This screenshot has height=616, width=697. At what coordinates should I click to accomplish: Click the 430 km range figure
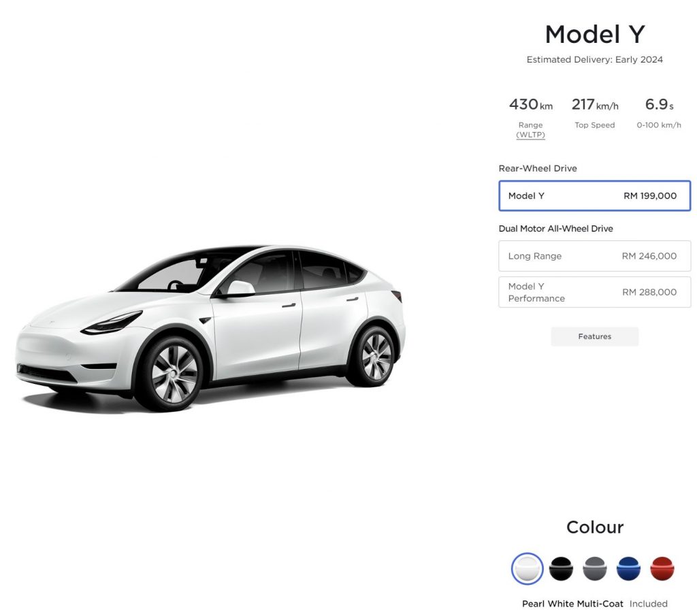click(531, 104)
